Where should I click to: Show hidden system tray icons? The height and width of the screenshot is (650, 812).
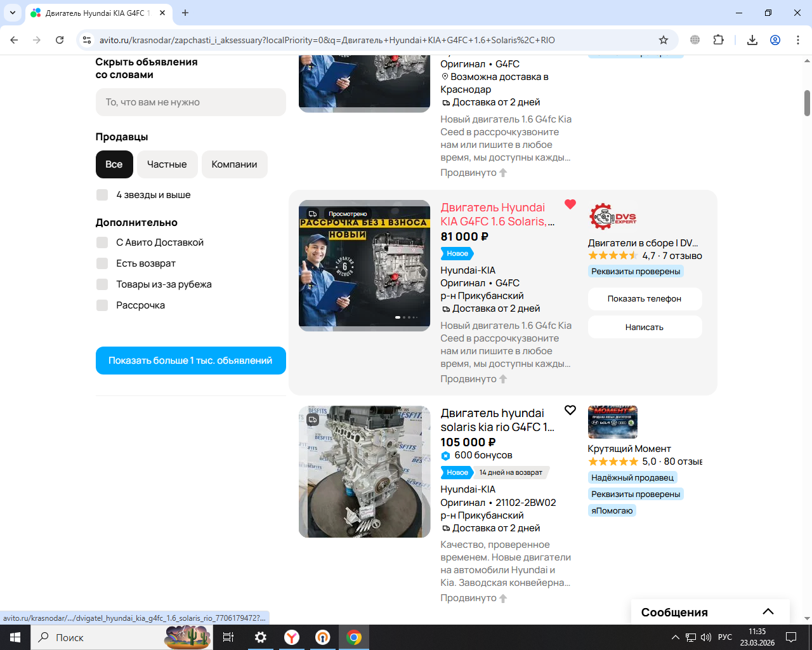(675, 637)
